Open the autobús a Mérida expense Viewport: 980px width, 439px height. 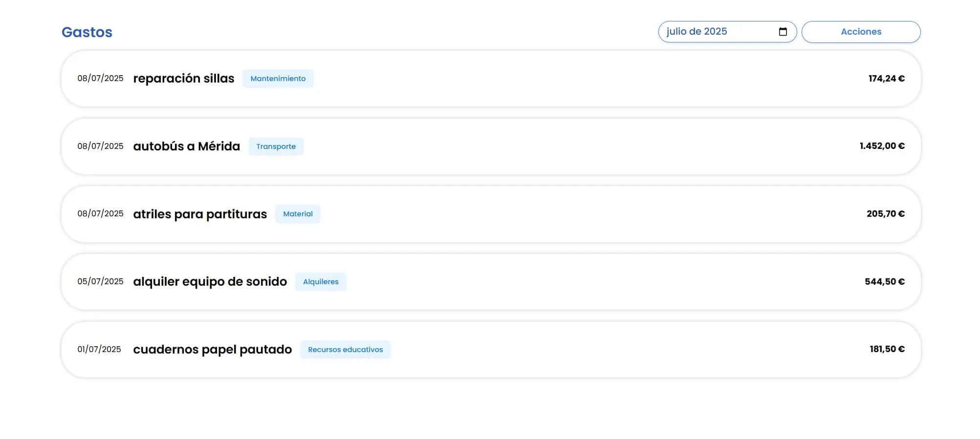tap(186, 146)
